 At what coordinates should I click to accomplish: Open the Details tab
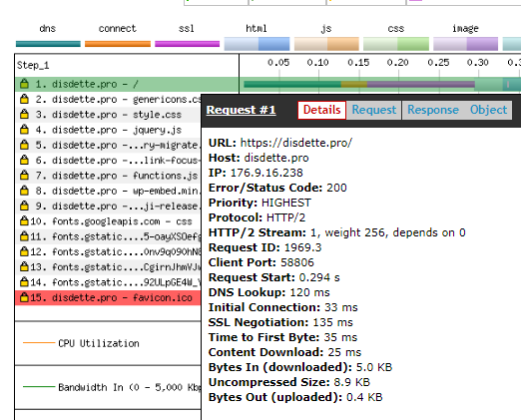pyautogui.click(x=321, y=110)
